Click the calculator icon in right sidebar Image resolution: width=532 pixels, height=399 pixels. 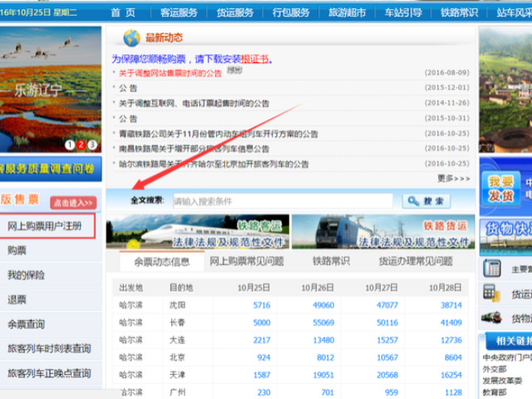tap(492, 293)
